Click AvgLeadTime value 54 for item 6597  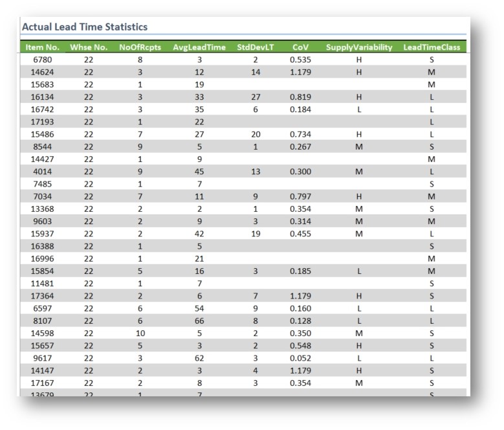[x=200, y=308]
